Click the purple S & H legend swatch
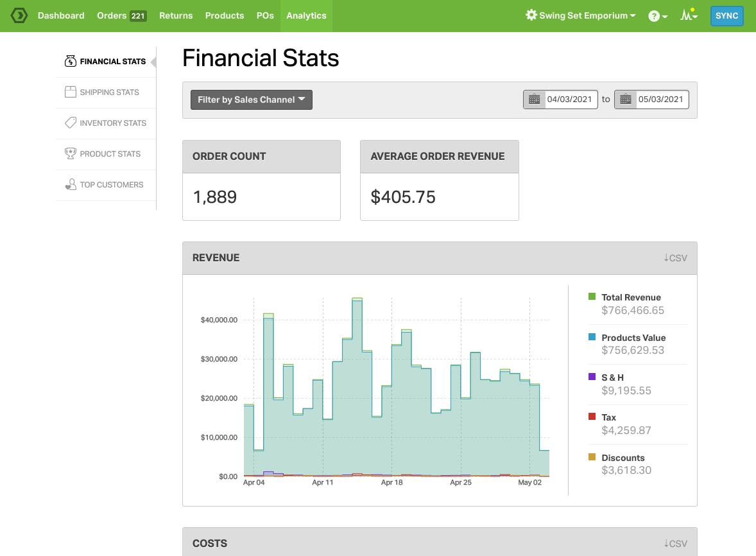The height and width of the screenshot is (556, 756). click(x=592, y=377)
